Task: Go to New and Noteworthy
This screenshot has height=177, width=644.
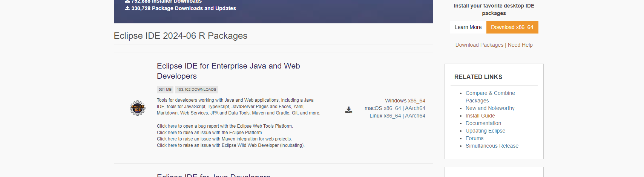Action: (x=490, y=108)
